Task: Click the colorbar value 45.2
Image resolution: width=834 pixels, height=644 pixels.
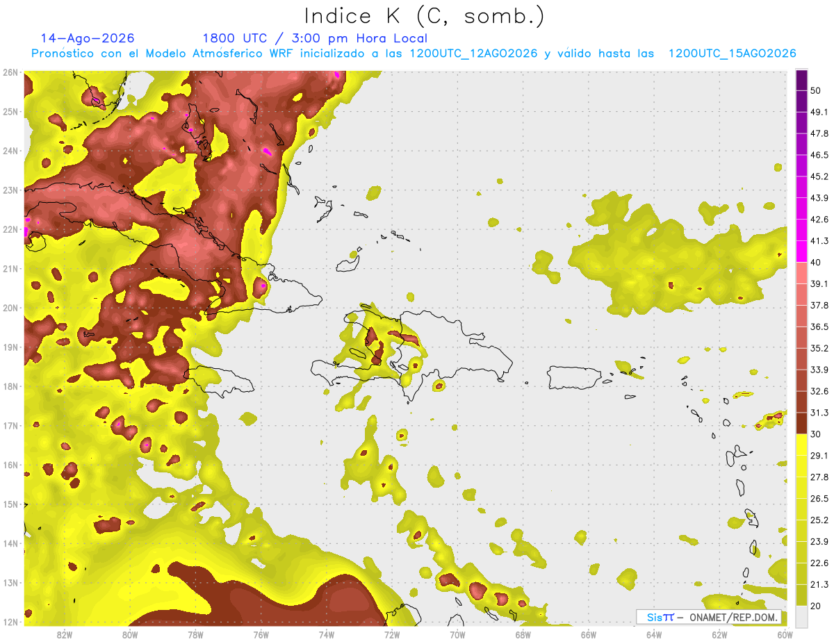Action: (819, 176)
